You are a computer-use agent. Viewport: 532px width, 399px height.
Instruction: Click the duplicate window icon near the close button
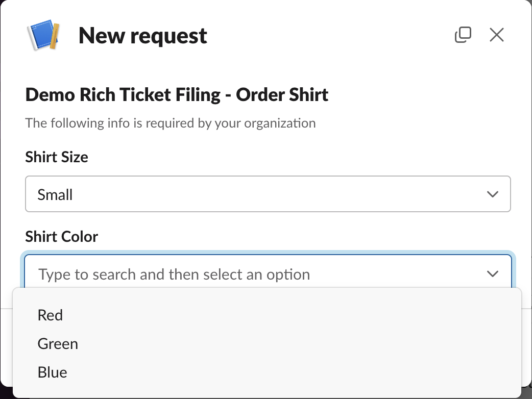click(463, 35)
